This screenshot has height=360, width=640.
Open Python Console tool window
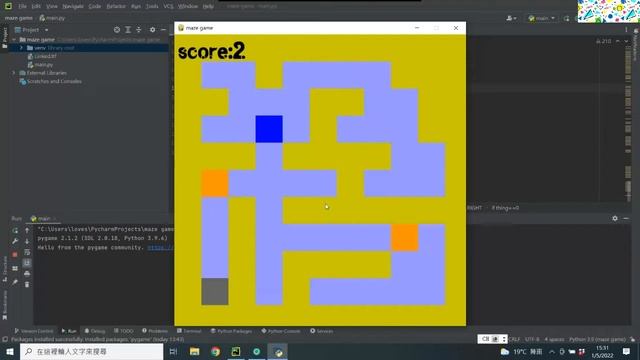(x=281, y=331)
